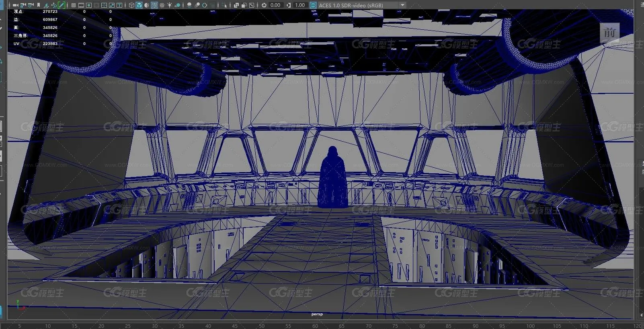This screenshot has width=644, height=329.
Task: Toggle the Isolate Select icon
Action: click(x=224, y=5)
